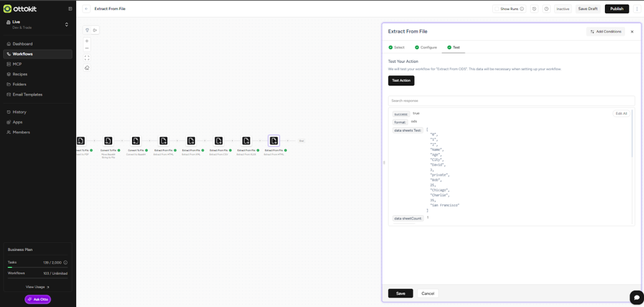Click the View Usage link

(38, 287)
